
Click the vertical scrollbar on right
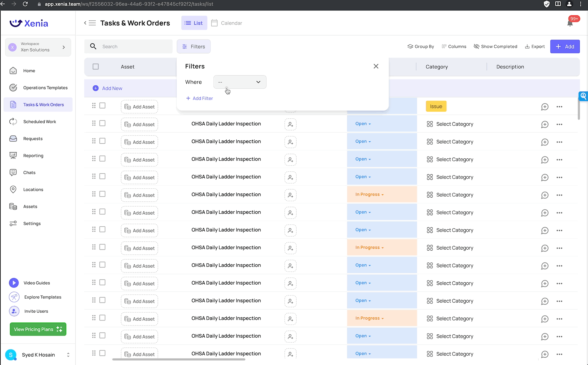[579, 109]
